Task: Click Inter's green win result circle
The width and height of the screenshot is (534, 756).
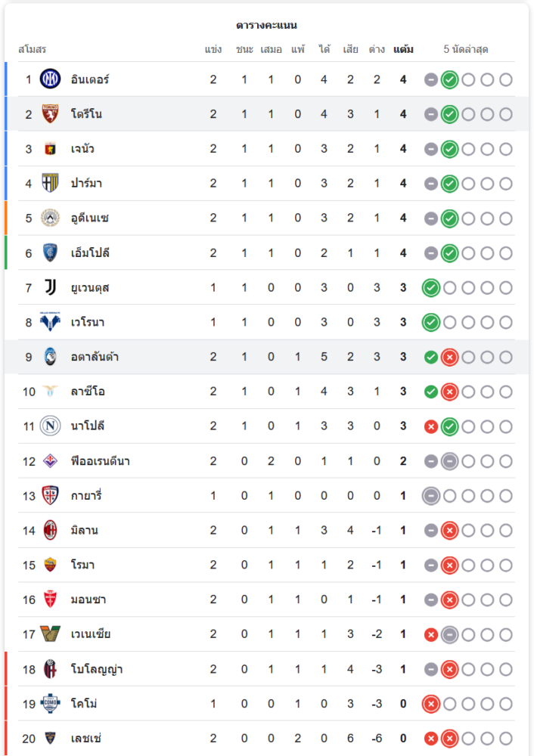Action: 449,79
